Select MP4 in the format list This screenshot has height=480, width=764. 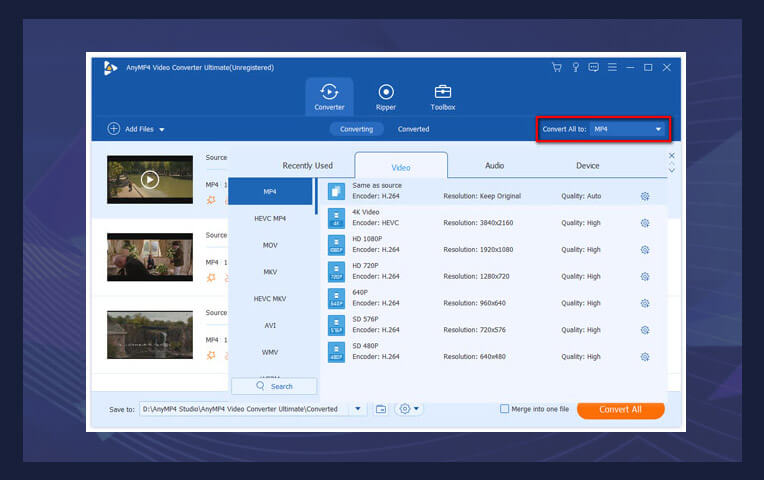270,192
